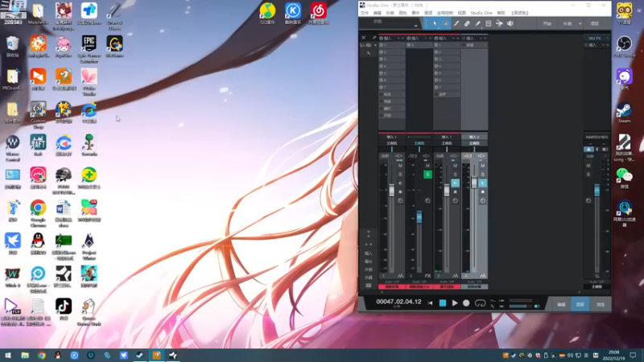Open Google Chrome desktop icon
The height and width of the screenshot is (362, 644).
[x=38, y=214]
